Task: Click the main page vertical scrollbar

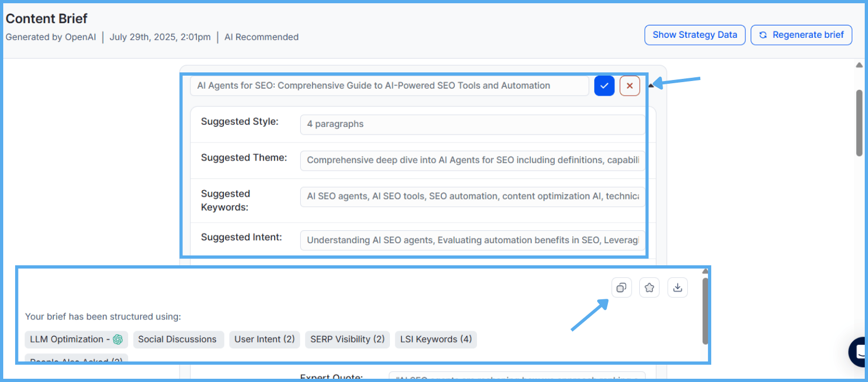Action: click(x=859, y=123)
